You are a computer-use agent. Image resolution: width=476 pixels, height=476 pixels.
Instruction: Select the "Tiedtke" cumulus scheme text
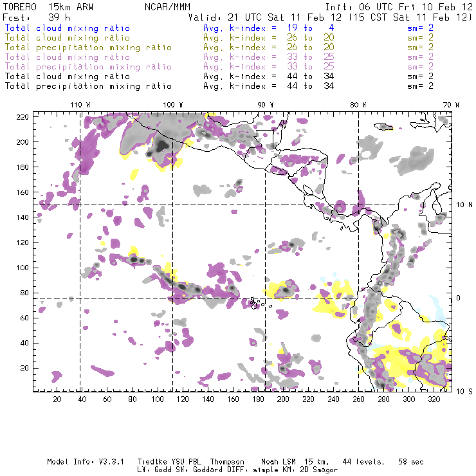(152, 462)
